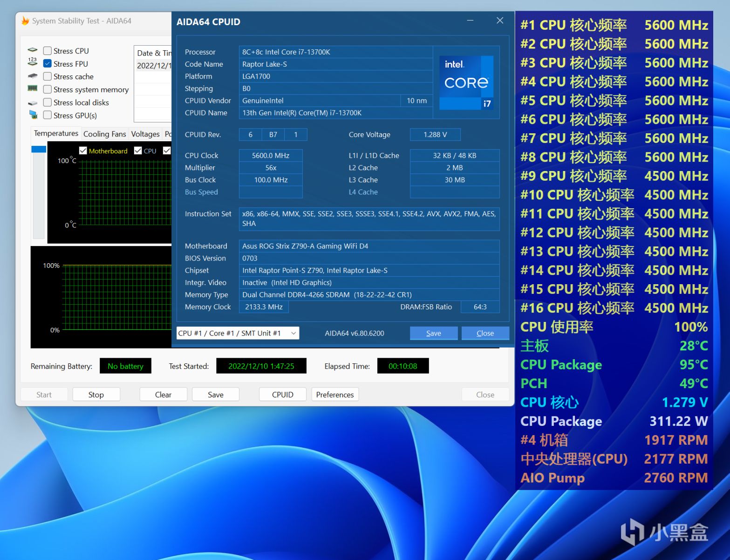Click the Chipset field value
The width and height of the screenshot is (730, 560).
click(369, 270)
